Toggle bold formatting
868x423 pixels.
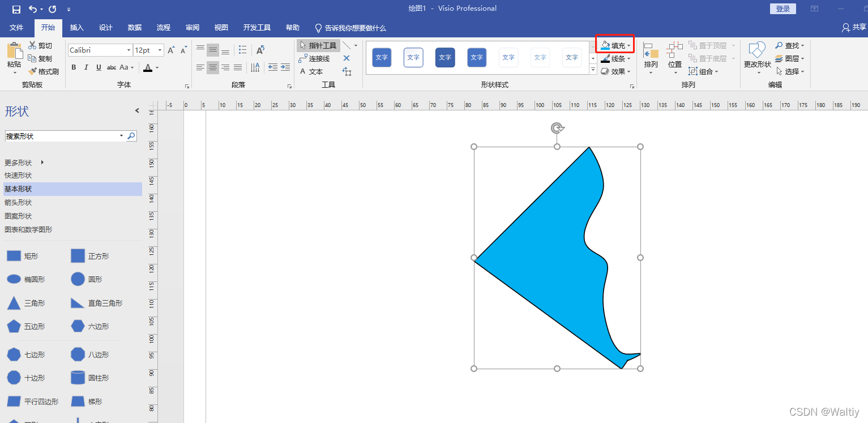coord(74,67)
